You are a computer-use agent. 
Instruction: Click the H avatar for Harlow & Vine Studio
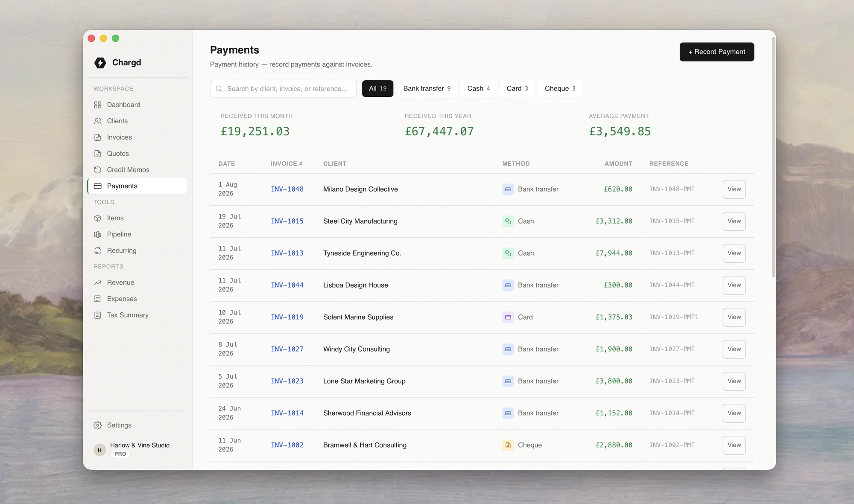click(99, 450)
